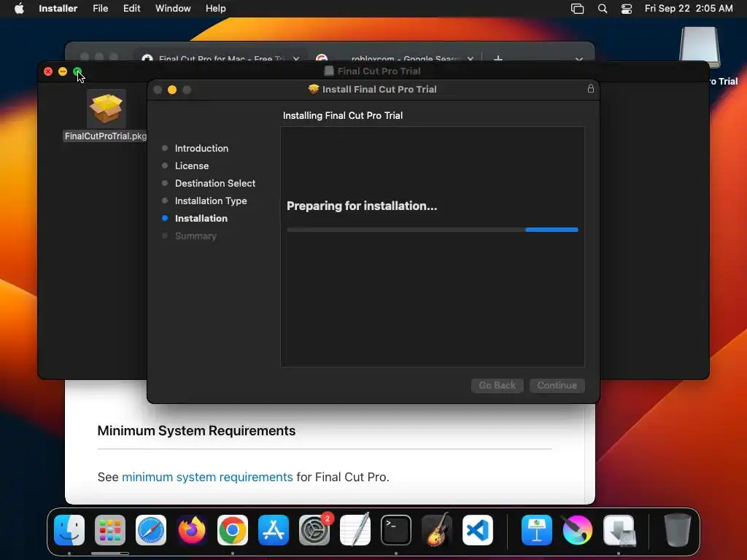Viewport: 747px width, 560px height.
Task: Open the Edit menu
Action: 131,8
